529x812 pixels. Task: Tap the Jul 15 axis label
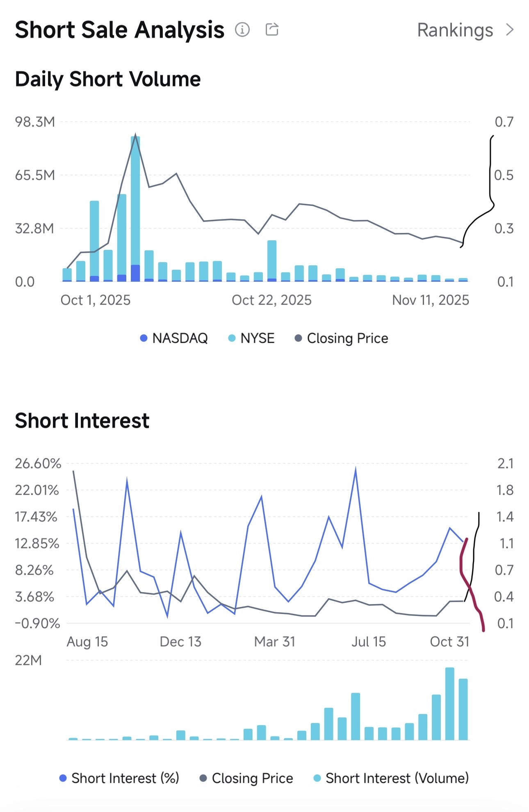click(x=369, y=641)
